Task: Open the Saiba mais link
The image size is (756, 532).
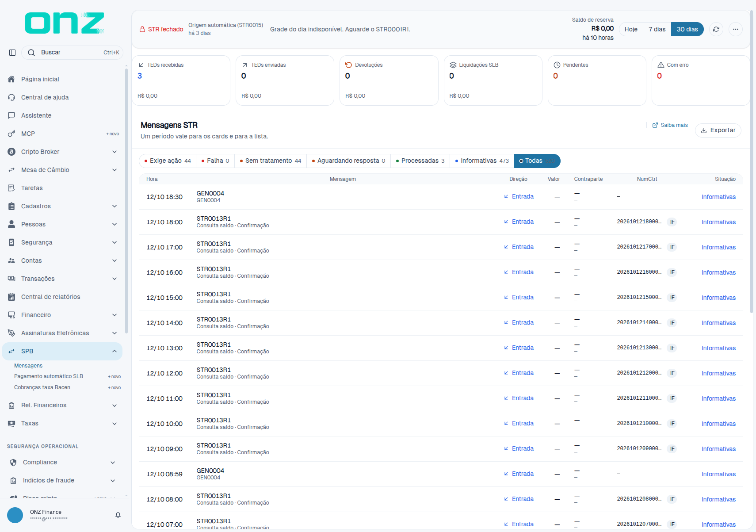Action: click(670, 125)
